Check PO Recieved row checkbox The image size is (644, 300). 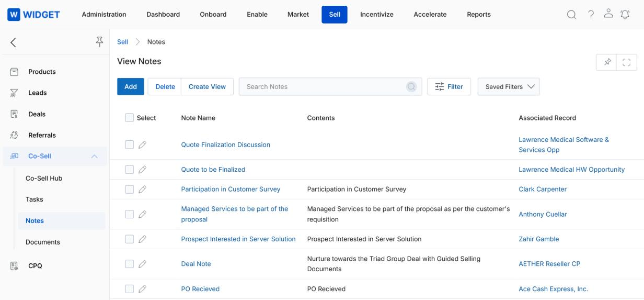point(130,289)
